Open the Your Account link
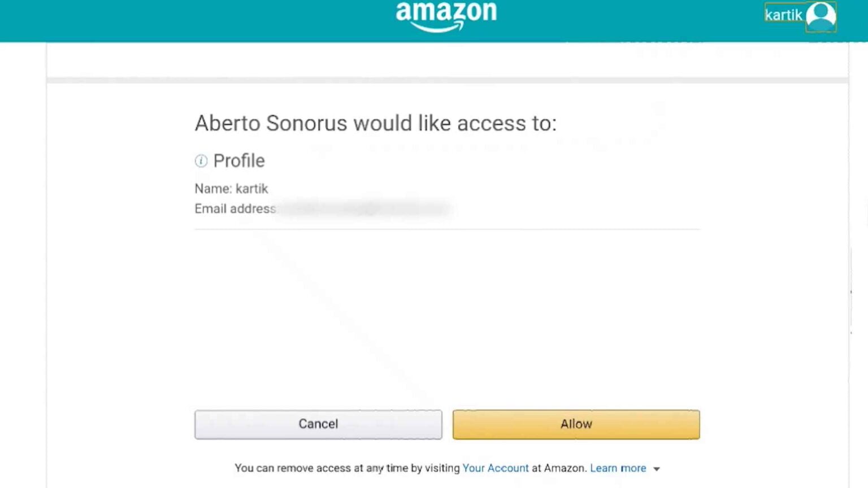Screen dimensions: 868x488 (495, 468)
